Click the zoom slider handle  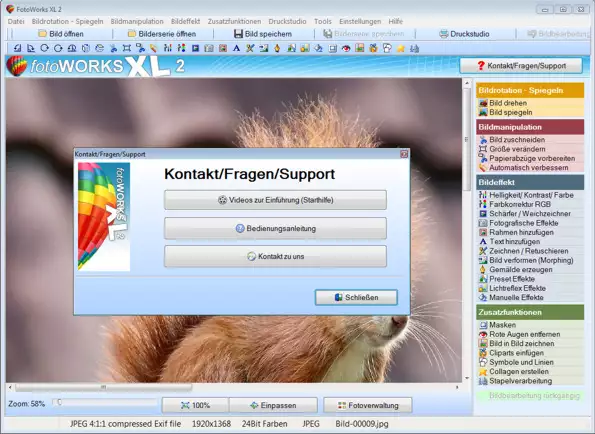pos(60,402)
